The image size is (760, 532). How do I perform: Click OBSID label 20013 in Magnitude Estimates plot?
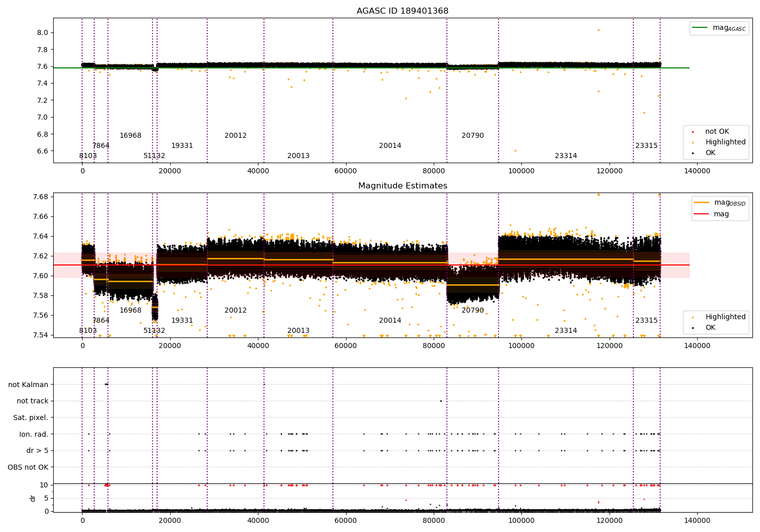point(298,331)
